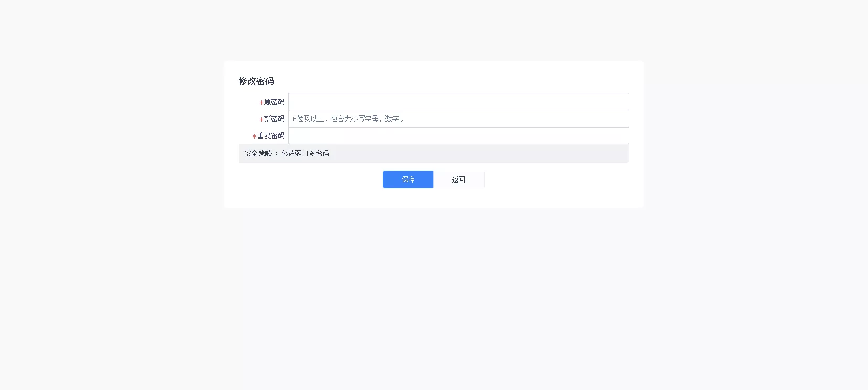Click the red asterisk beside 原密码
The height and width of the screenshot is (390, 868).
[261, 103]
